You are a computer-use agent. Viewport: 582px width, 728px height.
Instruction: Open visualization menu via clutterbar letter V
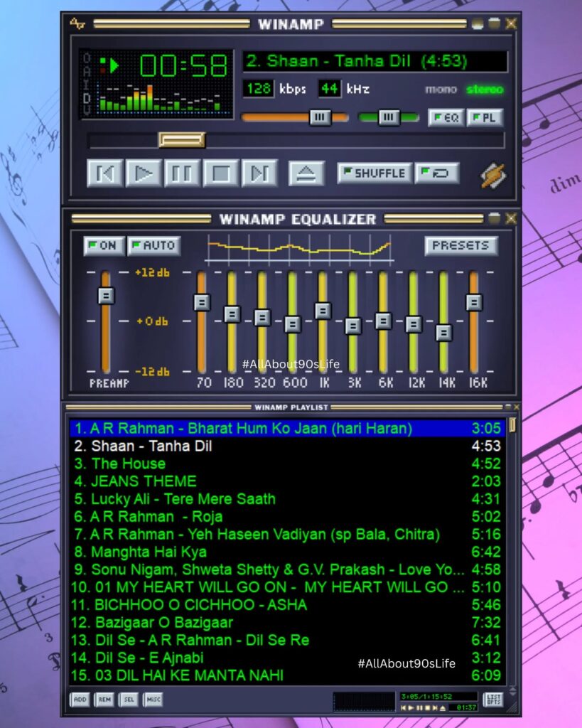[x=87, y=110]
